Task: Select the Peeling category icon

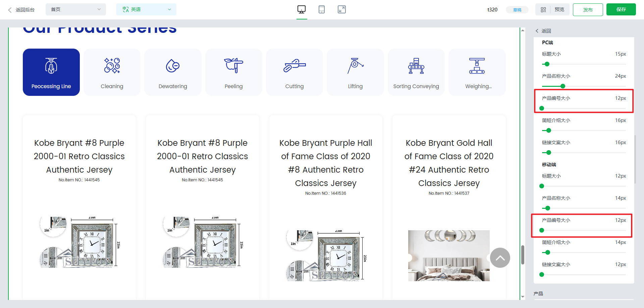Action: (x=233, y=66)
